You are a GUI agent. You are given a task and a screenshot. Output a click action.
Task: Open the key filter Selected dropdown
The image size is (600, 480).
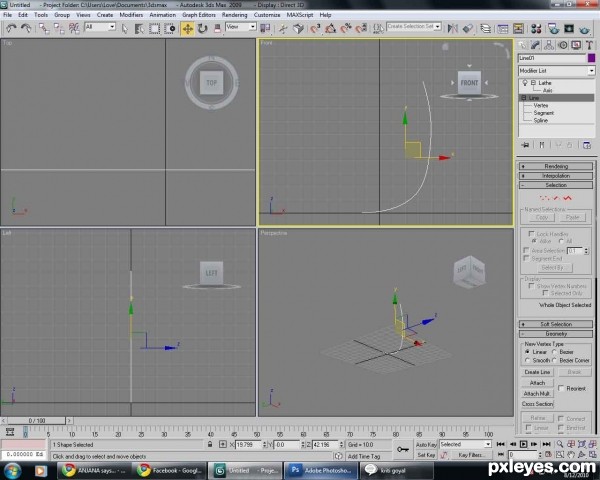[465, 444]
